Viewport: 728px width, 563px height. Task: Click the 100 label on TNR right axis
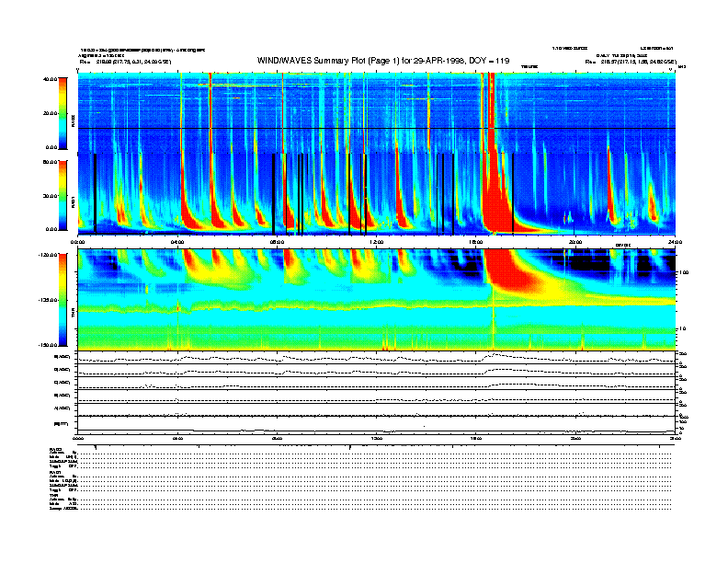pos(685,273)
